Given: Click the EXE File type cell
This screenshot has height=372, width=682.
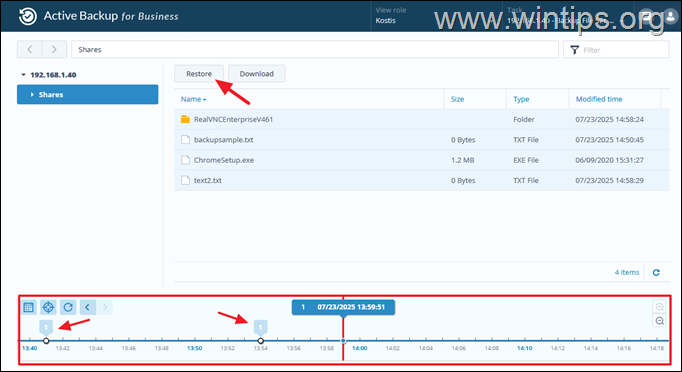Looking at the screenshot, I should (526, 160).
